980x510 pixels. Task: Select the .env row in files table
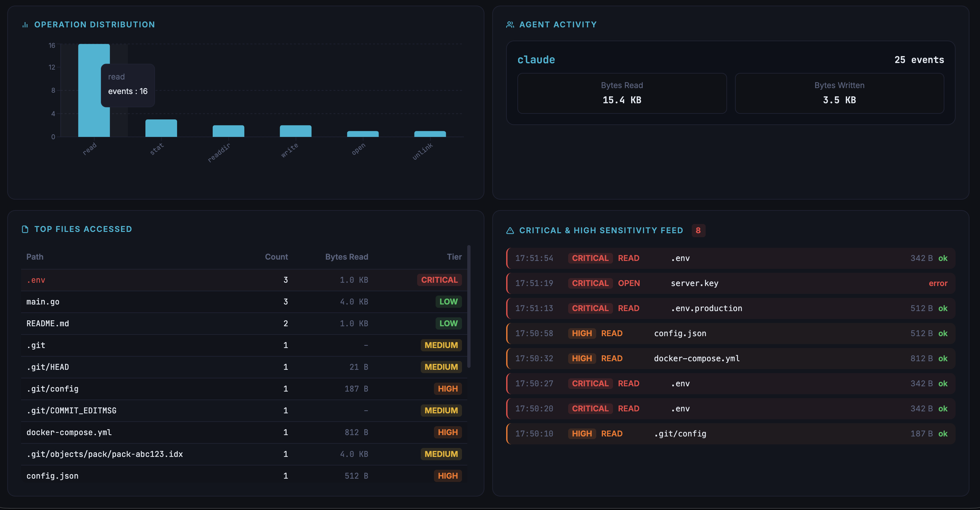coord(244,280)
